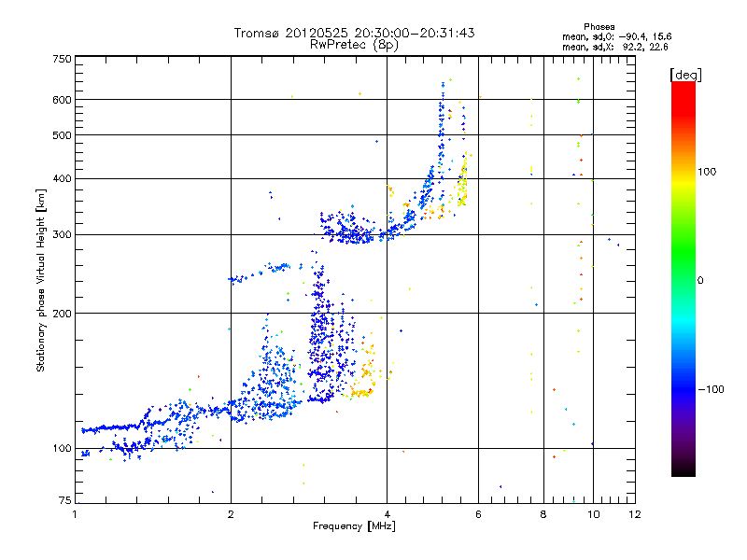Click the y-axis tick label '300'

tap(63, 234)
